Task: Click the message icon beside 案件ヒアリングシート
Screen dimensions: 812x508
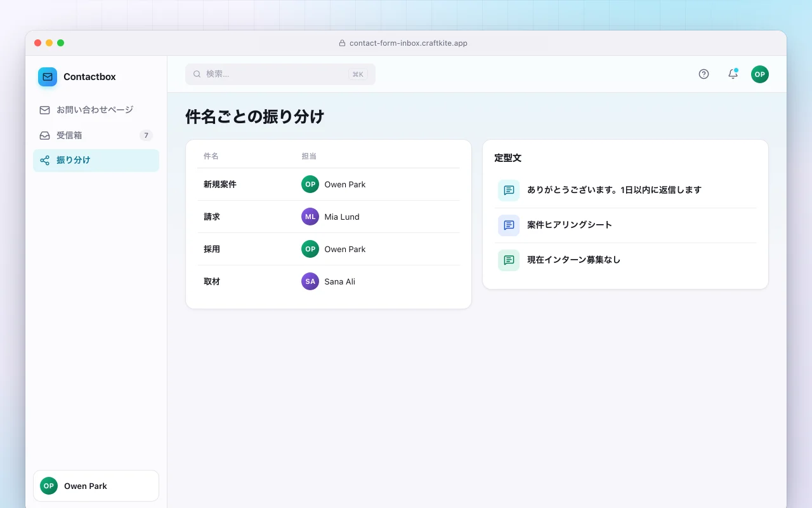Action: [x=509, y=225]
